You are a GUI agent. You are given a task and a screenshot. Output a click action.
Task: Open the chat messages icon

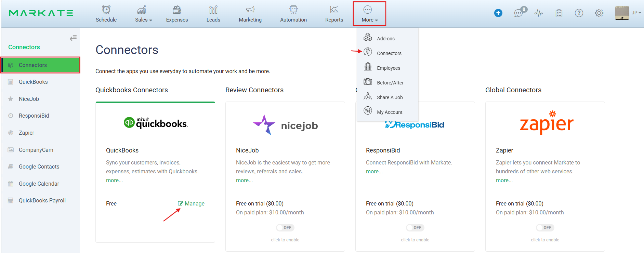(519, 13)
